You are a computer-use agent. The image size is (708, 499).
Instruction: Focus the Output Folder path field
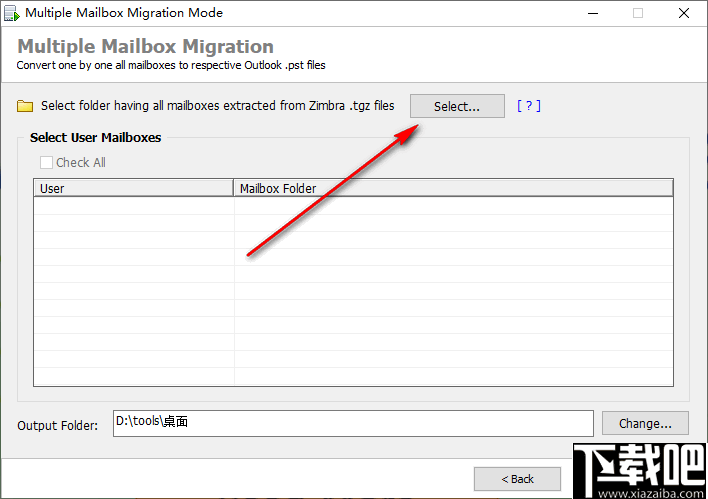353,423
